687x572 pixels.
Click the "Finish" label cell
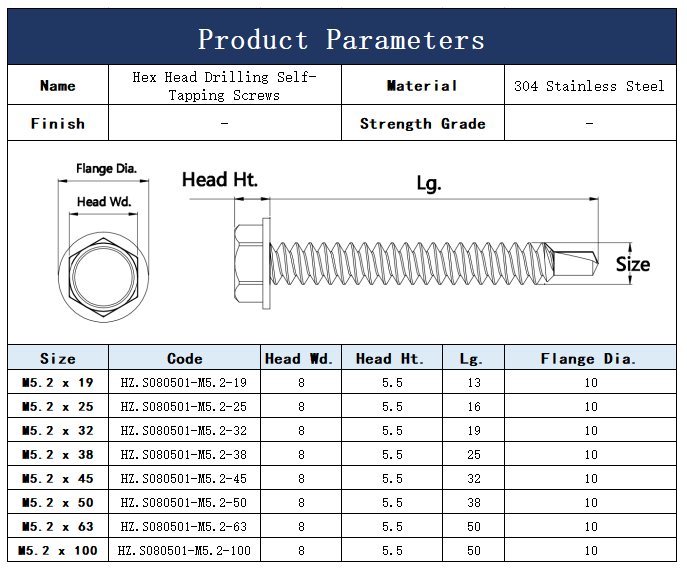coord(58,124)
